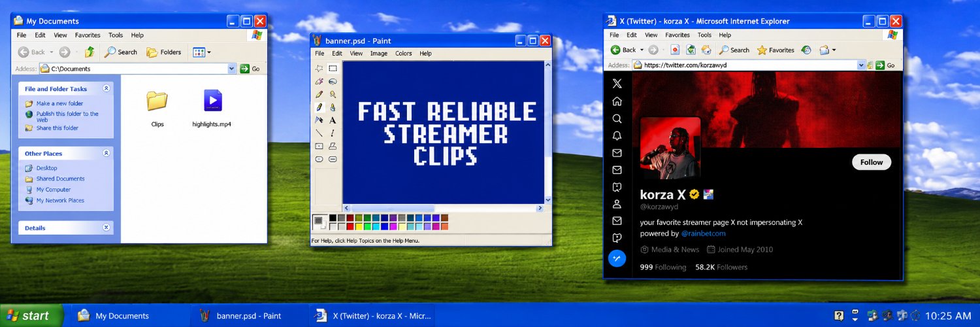
Task: Go to My Network Places link
Action: [60, 201]
